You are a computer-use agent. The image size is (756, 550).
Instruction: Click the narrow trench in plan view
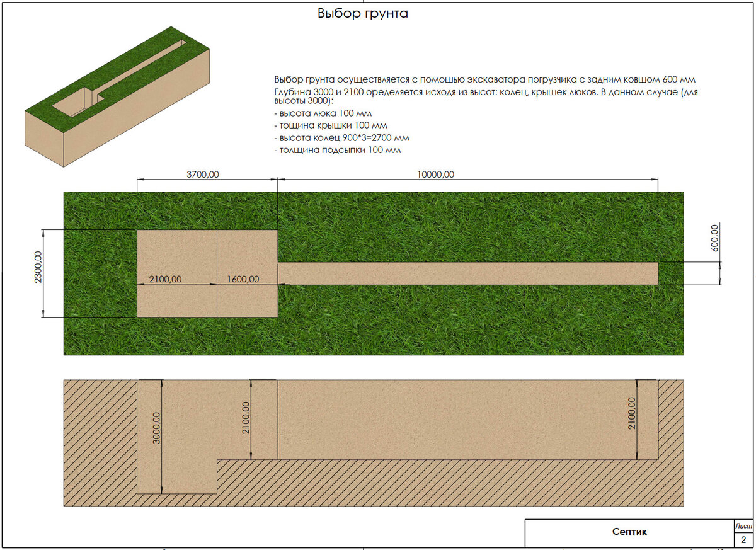[468, 273]
